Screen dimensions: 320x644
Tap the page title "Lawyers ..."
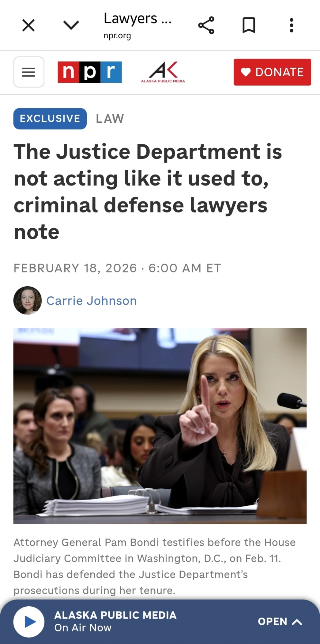(138, 19)
